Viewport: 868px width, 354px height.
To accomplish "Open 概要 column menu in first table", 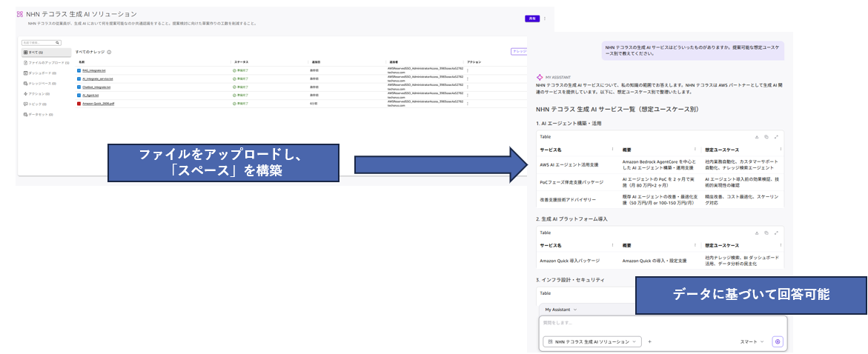I will click(x=695, y=150).
